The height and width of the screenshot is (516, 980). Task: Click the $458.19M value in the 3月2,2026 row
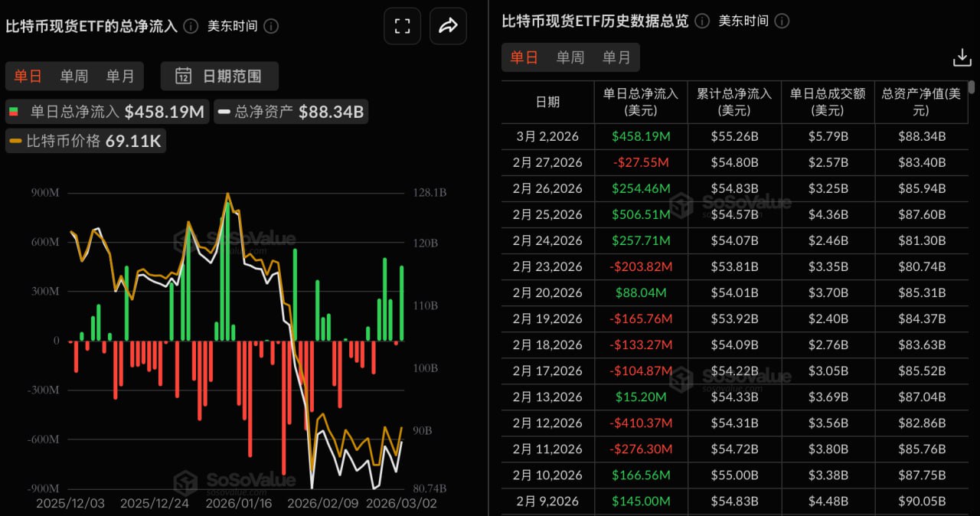[640, 136]
